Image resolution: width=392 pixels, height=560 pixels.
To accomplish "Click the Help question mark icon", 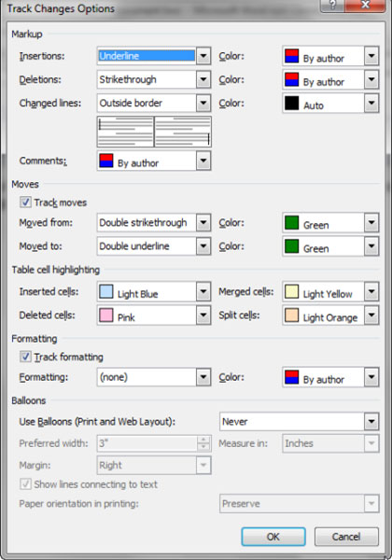I will (333, 6).
